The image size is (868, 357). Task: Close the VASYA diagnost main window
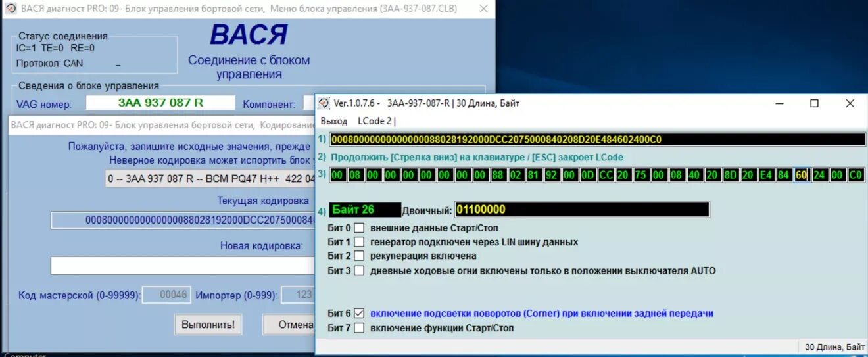[483, 9]
